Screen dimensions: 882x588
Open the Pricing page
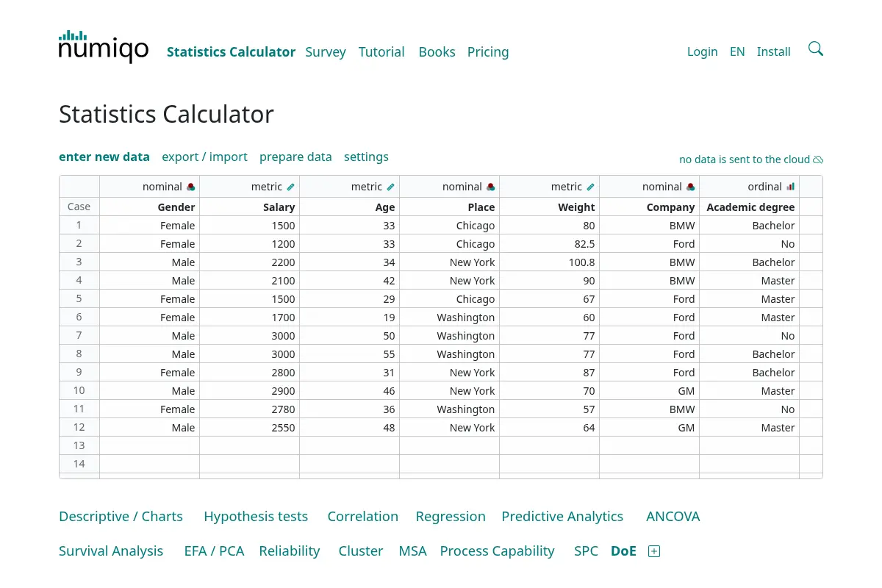tap(488, 52)
